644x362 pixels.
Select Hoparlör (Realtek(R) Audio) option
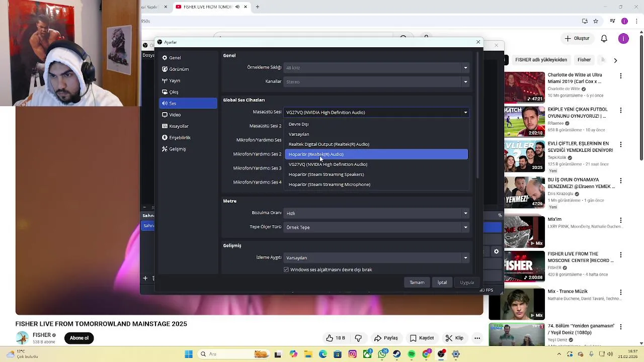click(376, 154)
